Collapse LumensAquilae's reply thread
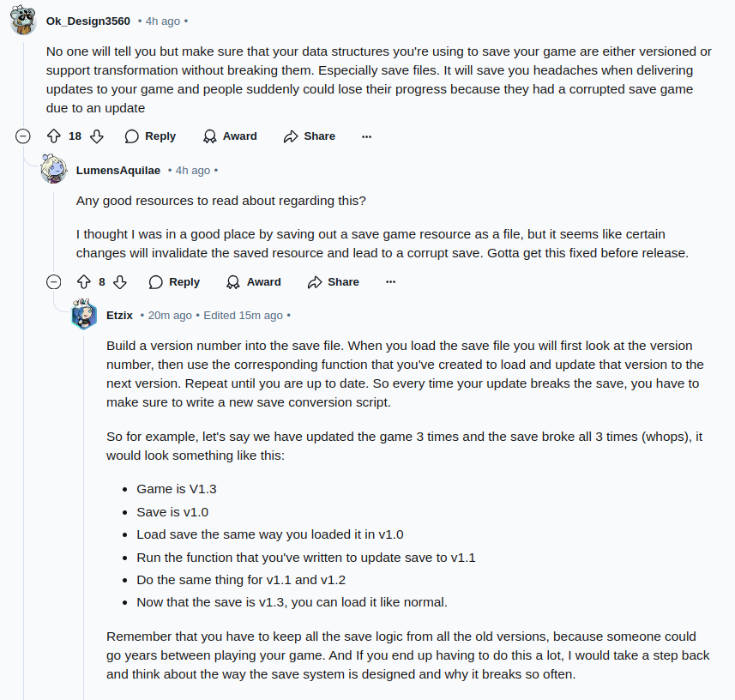 [x=53, y=282]
